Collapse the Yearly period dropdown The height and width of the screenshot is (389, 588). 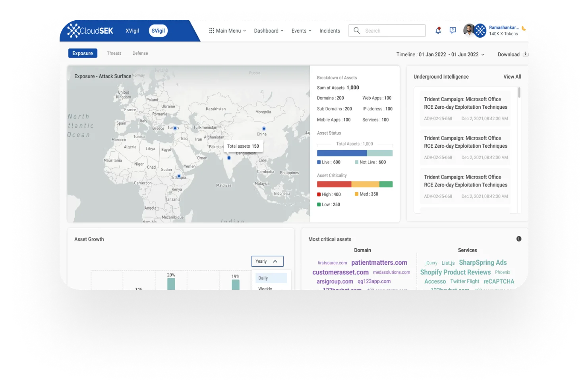pos(267,261)
